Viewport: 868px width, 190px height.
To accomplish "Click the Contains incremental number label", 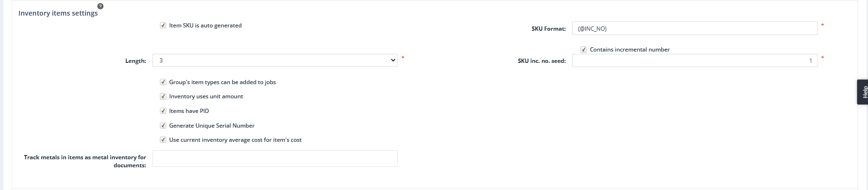I will 630,50.
